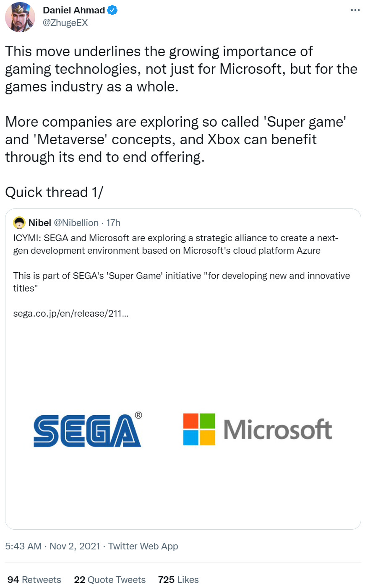Click the Microsoft four-square logo
365x588 pixels.
199,429
